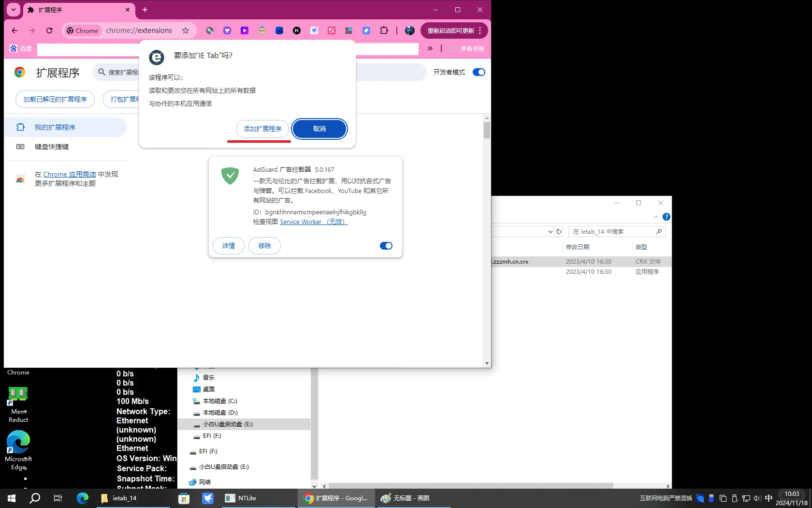Click the black K extension icon
Screen dimensions: 812x508
[297, 30]
